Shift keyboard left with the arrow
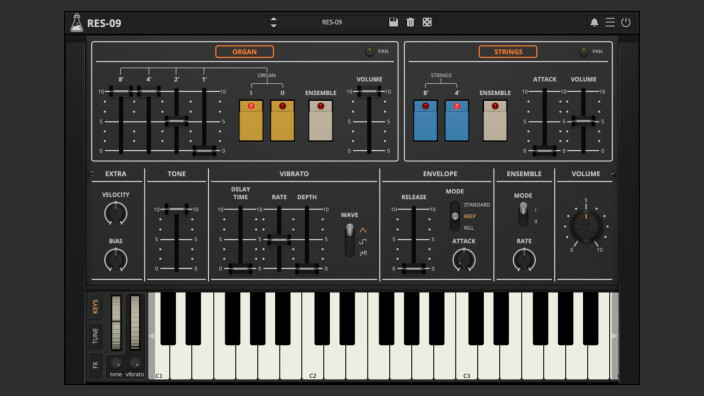The image size is (704, 396). (151, 336)
